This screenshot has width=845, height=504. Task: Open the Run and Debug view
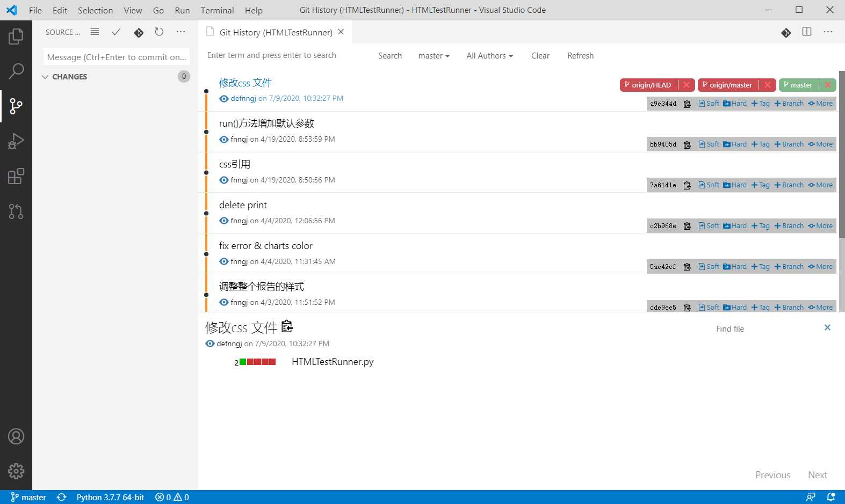point(16,141)
